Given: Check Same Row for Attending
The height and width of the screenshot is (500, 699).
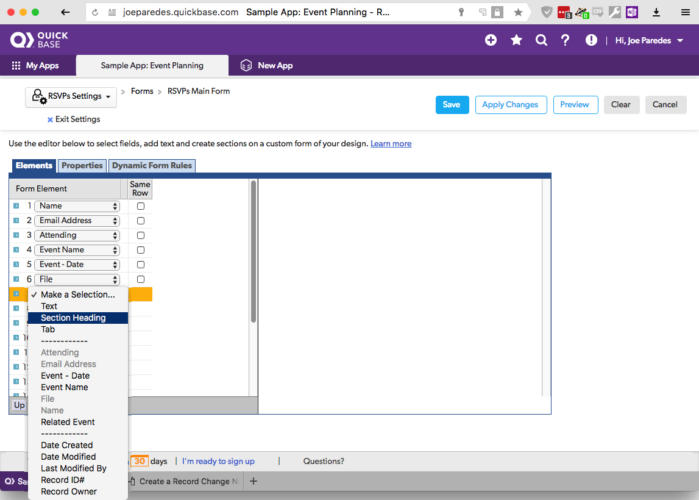Looking at the screenshot, I should [x=140, y=235].
